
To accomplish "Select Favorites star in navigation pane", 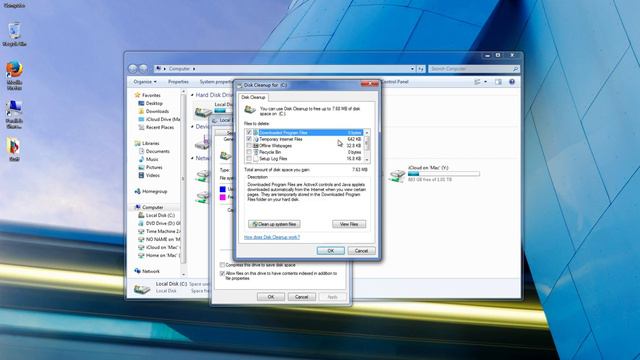I will tap(137, 95).
